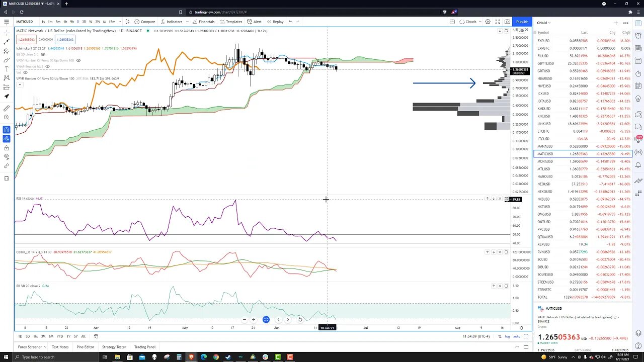Viewport: 644px width, 362px height.
Task: Select the pitchfork drawing tool
Action: coord(6,51)
